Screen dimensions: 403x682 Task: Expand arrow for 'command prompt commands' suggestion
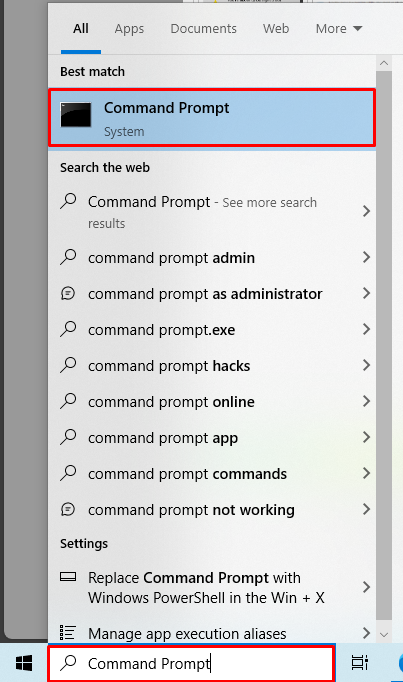pyautogui.click(x=366, y=473)
